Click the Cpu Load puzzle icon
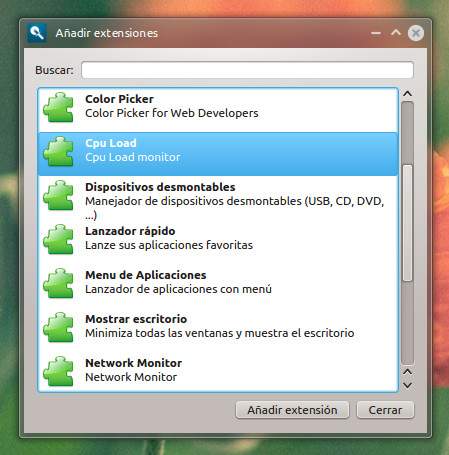Image resolution: width=449 pixels, height=455 pixels. [x=58, y=151]
